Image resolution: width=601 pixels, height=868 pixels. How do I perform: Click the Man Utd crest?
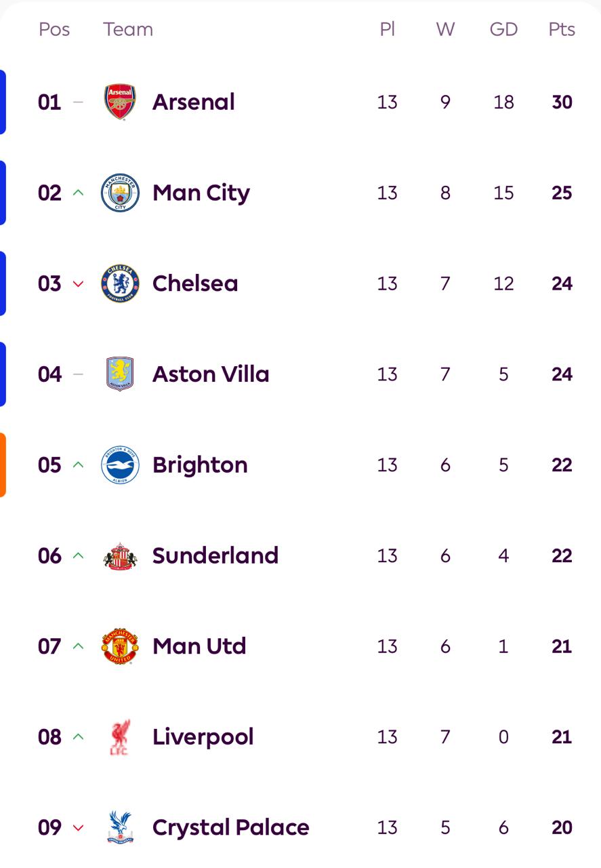(x=120, y=646)
